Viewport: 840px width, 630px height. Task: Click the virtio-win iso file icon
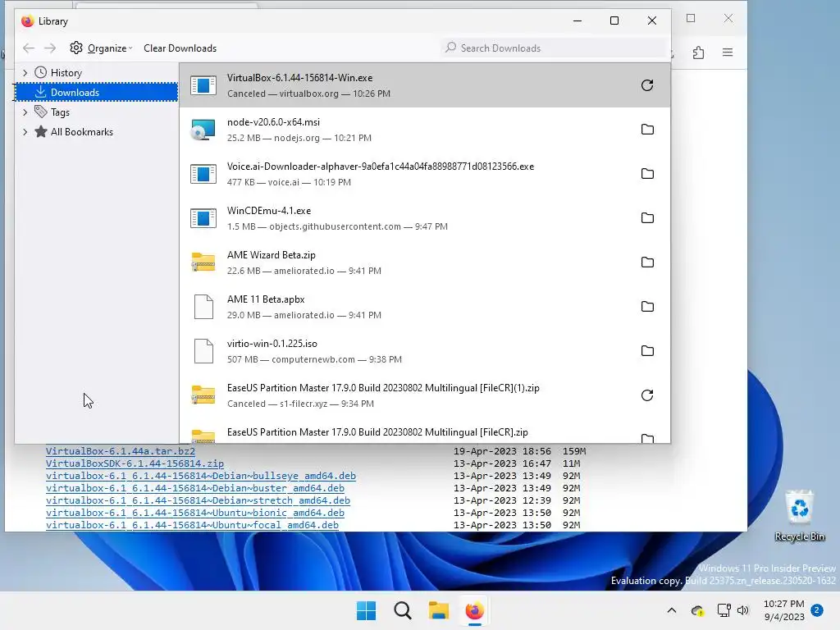tap(203, 351)
